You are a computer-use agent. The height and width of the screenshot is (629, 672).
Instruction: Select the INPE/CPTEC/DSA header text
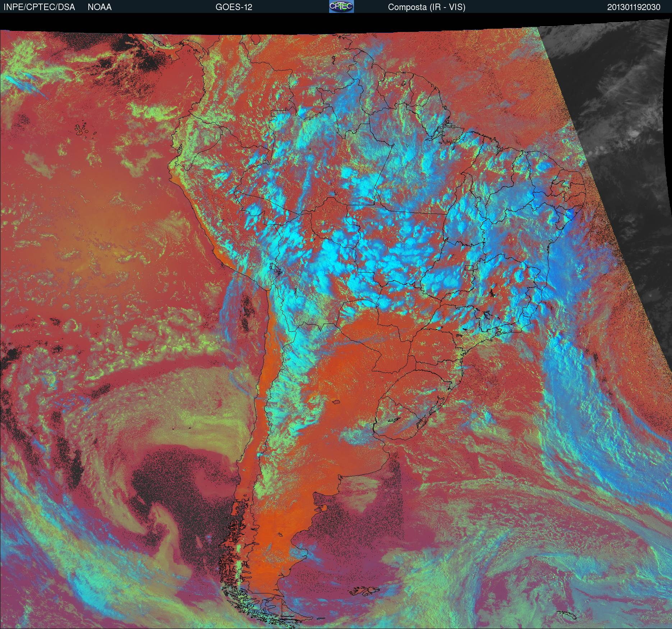[39, 7]
